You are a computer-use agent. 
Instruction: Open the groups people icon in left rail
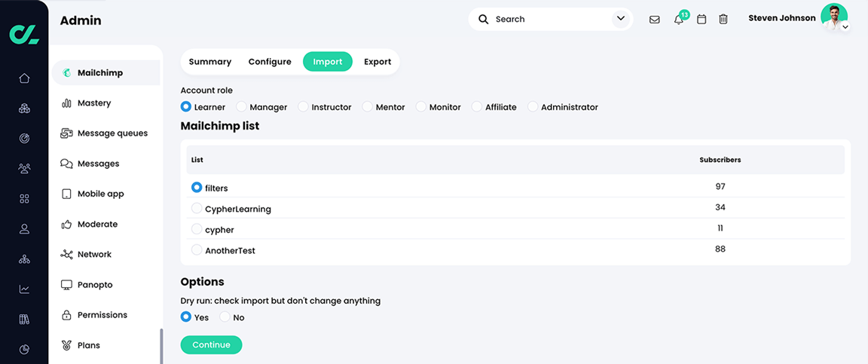(24, 168)
